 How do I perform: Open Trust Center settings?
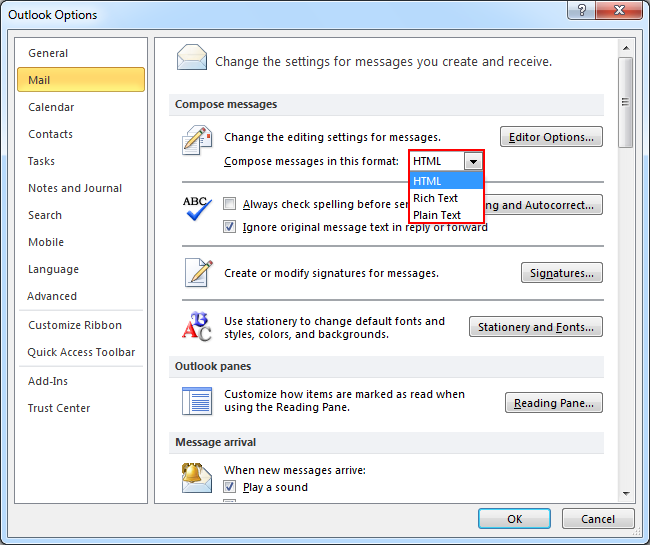coord(81,408)
